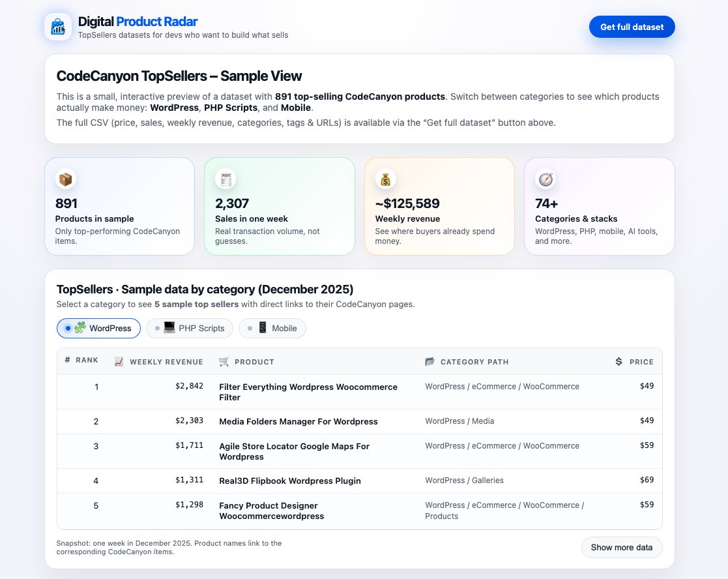Click the Rank column header
This screenshot has height=579, width=728.
pyautogui.click(x=81, y=360)
